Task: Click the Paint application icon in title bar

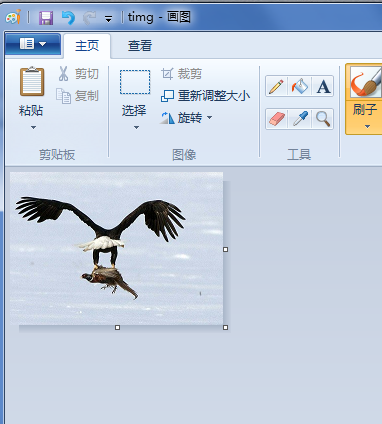Action: point(13,17)
